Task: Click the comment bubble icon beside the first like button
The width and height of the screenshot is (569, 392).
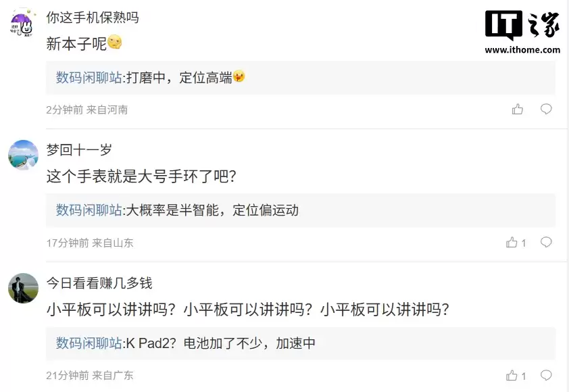Action: pyautogui.click(x=547, y=109)
